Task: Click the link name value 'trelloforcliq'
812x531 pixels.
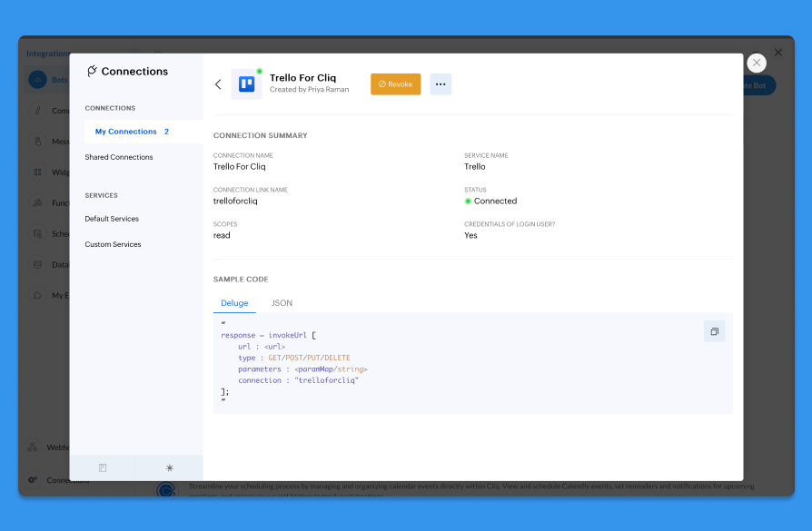Action: coord(235,201)
